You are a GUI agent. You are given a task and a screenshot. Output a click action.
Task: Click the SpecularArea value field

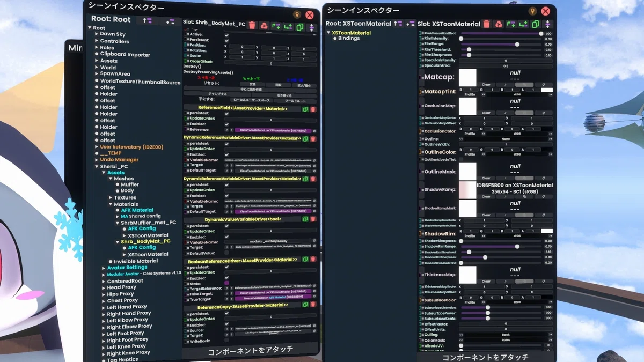[x=506, y=65]
